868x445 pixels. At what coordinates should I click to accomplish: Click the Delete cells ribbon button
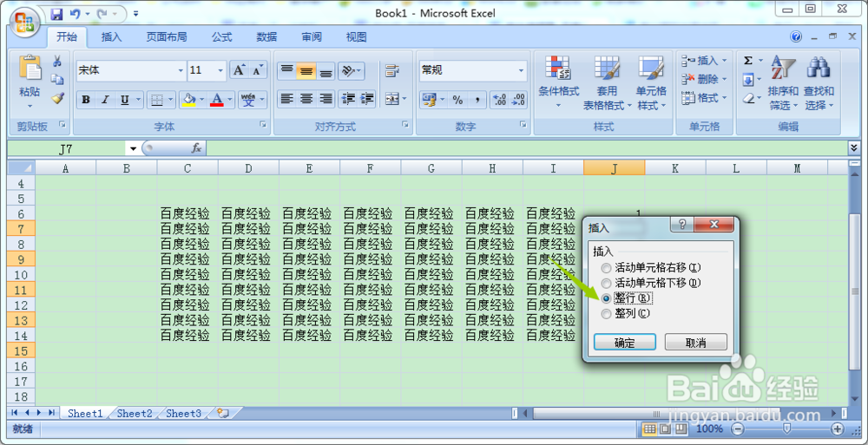coord(704,79)
